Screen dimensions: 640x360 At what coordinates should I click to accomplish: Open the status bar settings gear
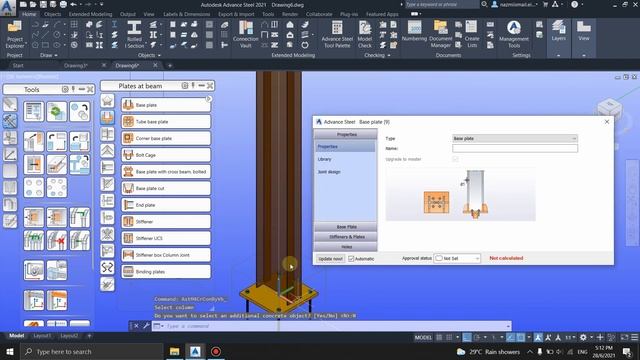click(x=583, y=338)
